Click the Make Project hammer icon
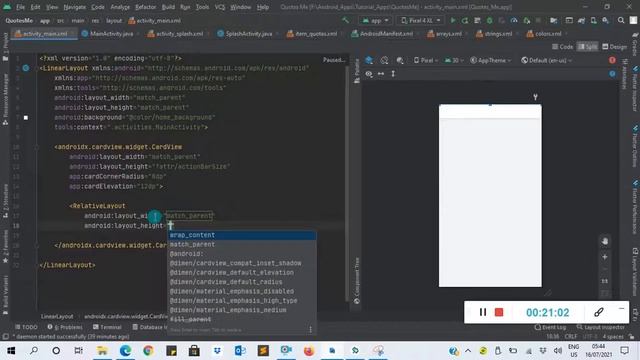Image resolution: width=640 pixels, height=360 pixels. point(346,20)
